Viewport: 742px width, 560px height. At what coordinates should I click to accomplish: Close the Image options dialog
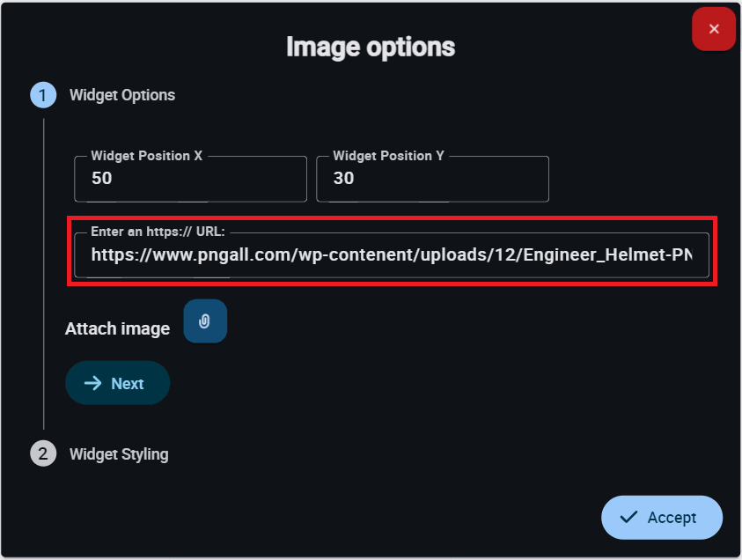pos(714,29)
